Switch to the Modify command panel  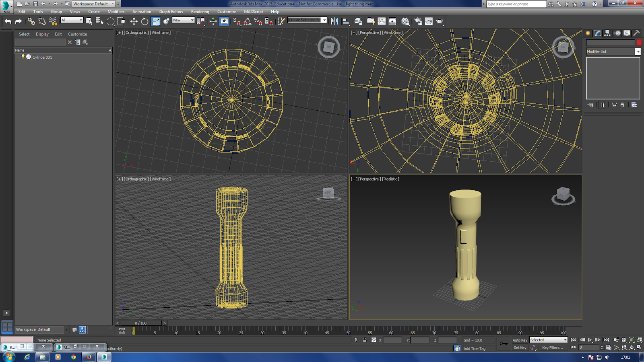[598, 33]
